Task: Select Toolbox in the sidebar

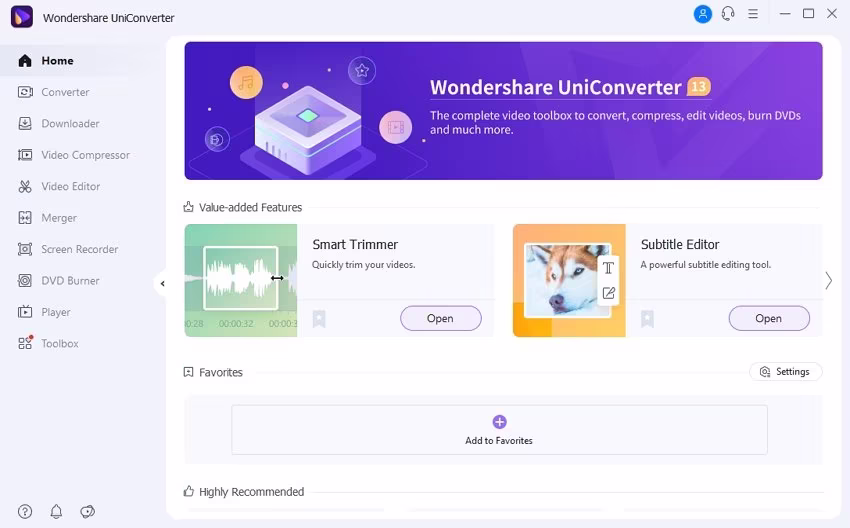Action: (x=60, y=343)
